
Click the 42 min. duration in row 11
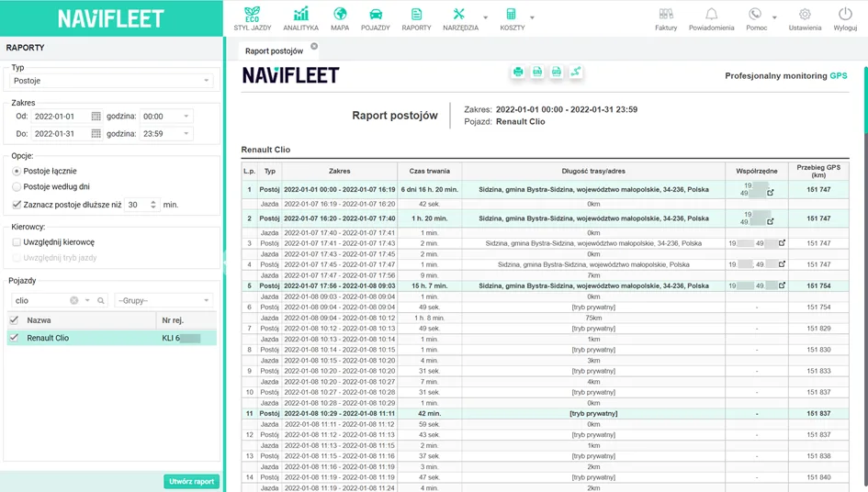[430, 413]
